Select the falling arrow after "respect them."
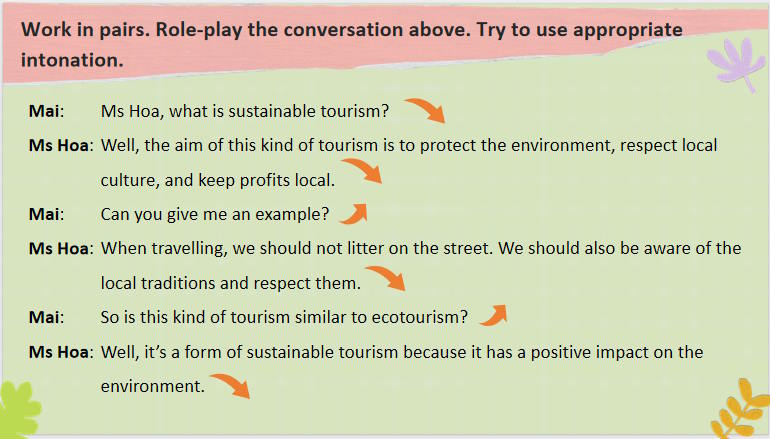This screenshot has height=439, width=770. [385, 277]
